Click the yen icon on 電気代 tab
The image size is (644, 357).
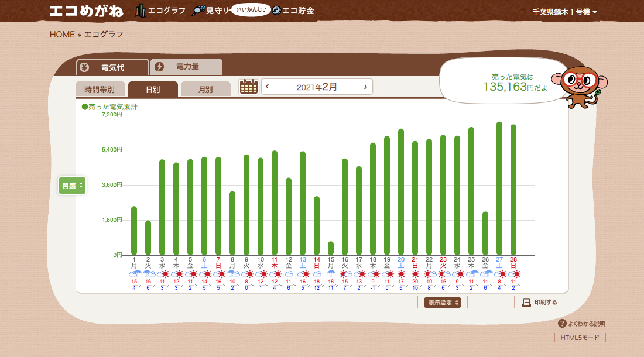(x=85, y=67)
